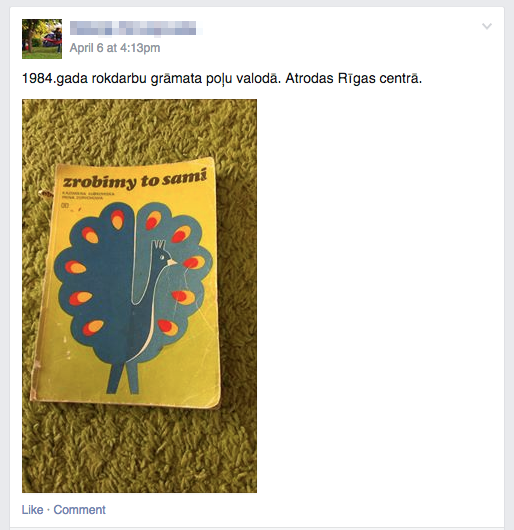The height and width of the screenshot is (530, 514).
Task: Click the small publisher logo on the cover
Action: tap(65, 206)
